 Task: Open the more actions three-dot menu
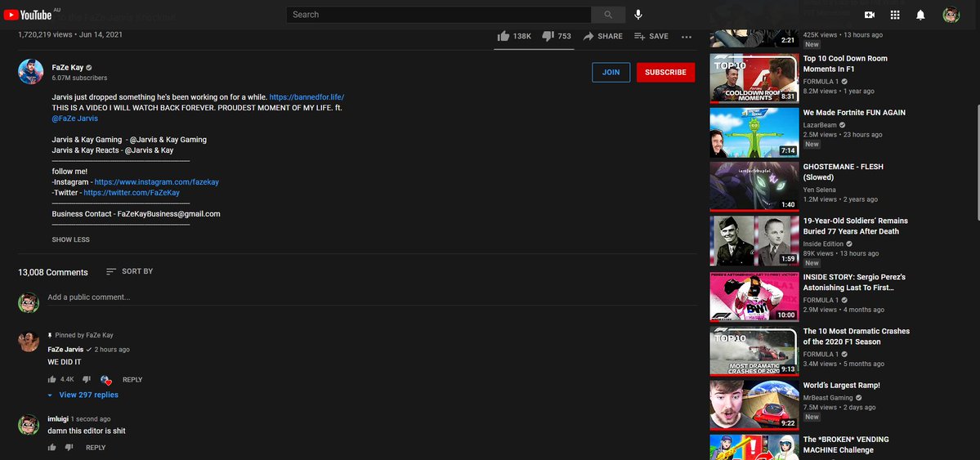pyautogui.click(x=687, y=37)
